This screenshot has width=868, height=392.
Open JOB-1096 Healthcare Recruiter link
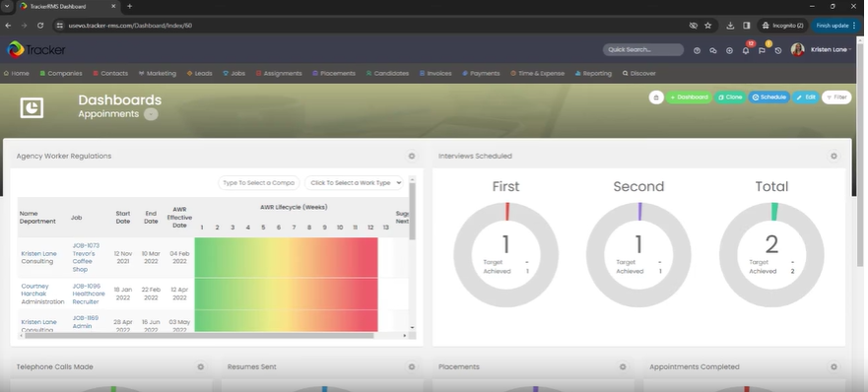[x=89, y=294]
